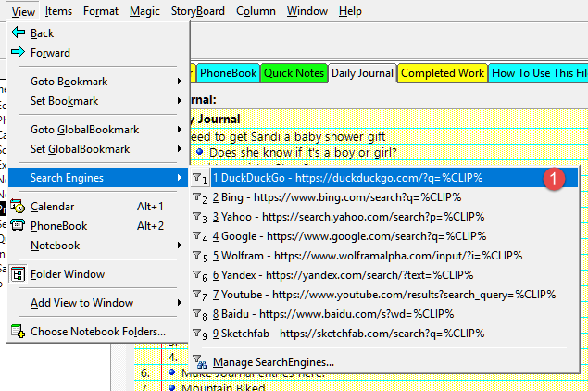Image resolution: width=588 pixels, height=391 pixels.
Task: Choose Forward in the View menu
Action: point(98,52)
